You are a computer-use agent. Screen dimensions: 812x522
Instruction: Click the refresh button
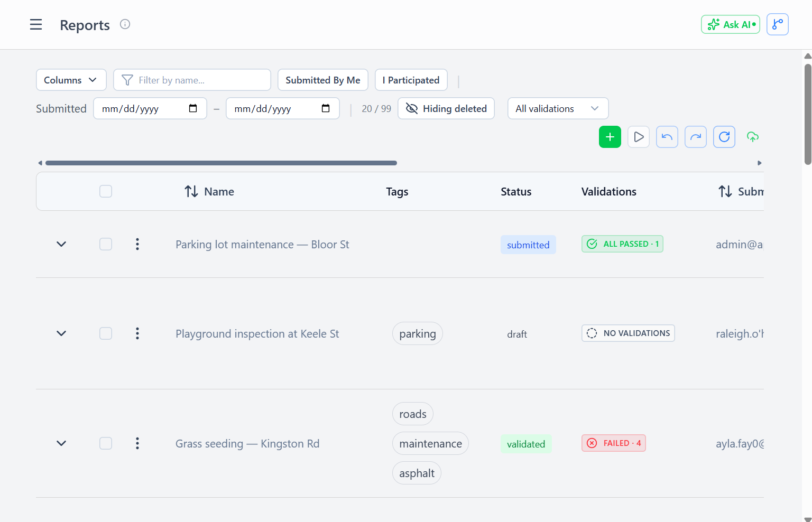pos(724,137)
